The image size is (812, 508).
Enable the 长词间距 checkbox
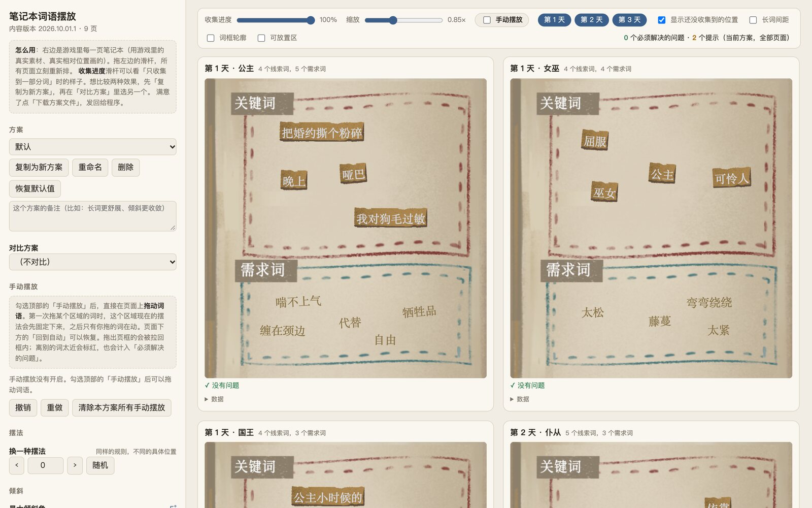click(x=753, y=20)
